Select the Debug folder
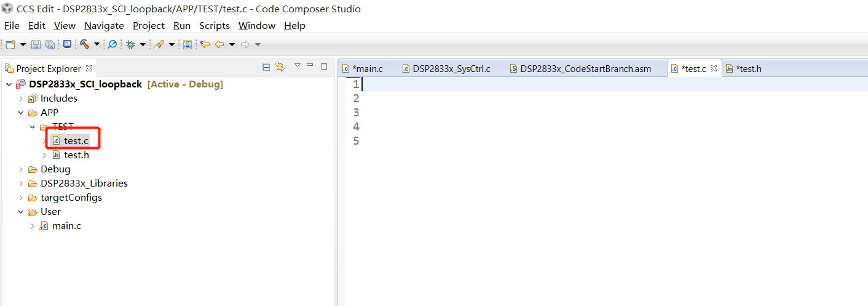Viewport: 868px width, 306px height. (55, 169)
